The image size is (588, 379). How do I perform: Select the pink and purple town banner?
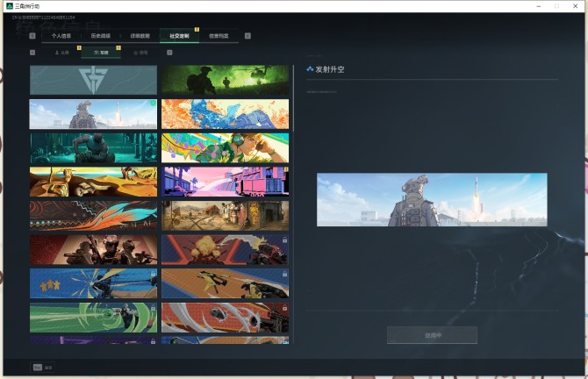[225, 182]
